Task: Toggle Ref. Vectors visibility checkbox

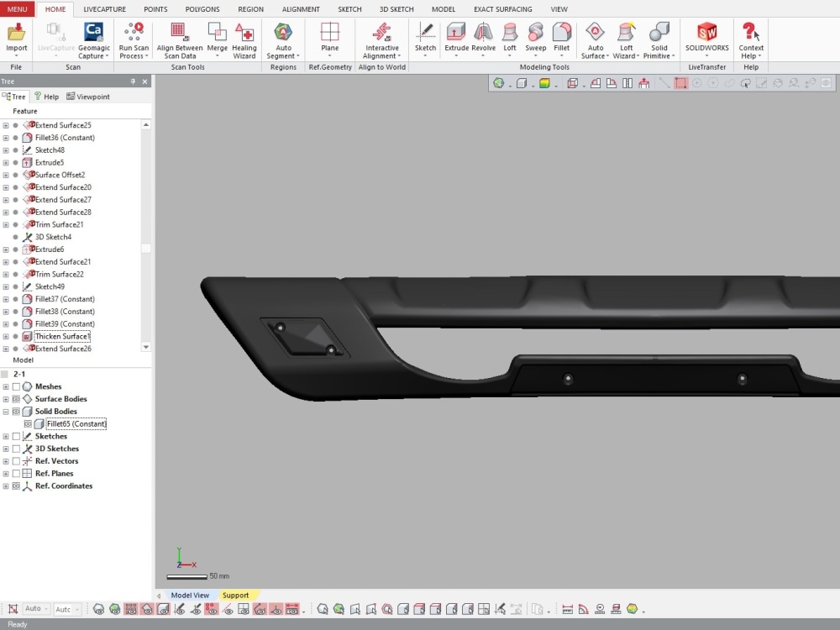Action: 16,460
